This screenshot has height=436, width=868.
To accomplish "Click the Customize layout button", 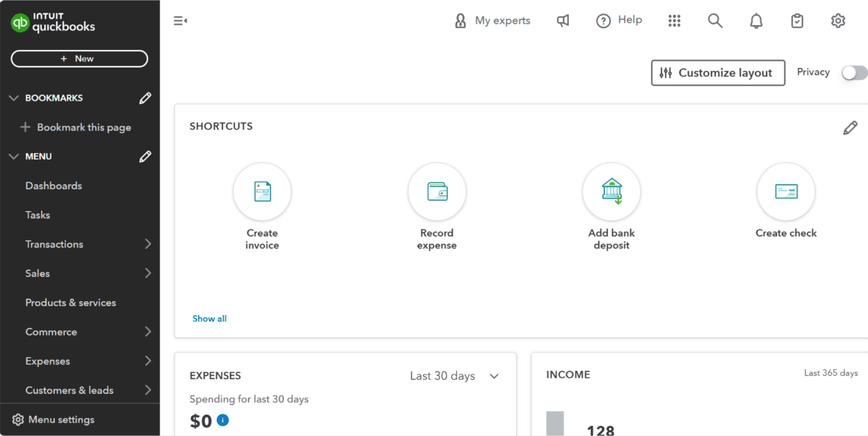I will (x=718, y=73).
